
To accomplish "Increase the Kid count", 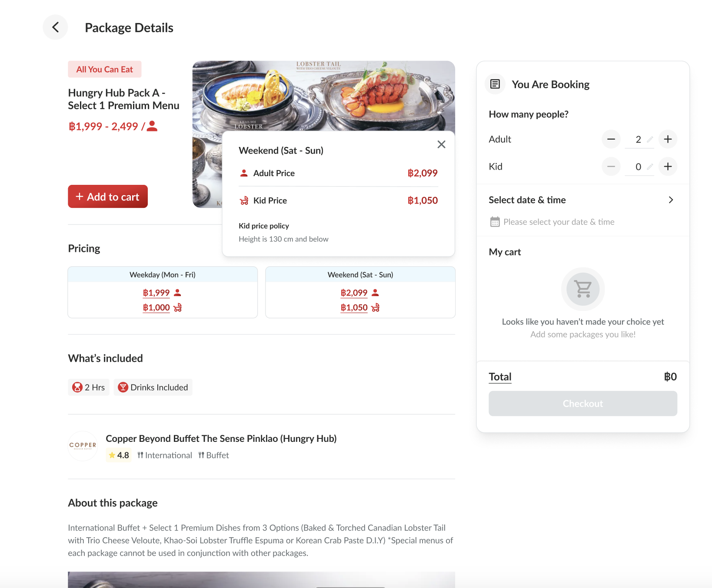I will 668,167.
